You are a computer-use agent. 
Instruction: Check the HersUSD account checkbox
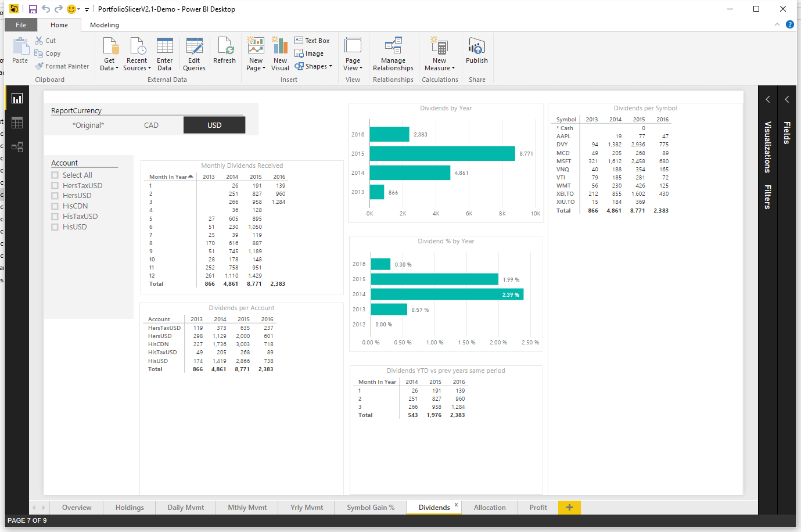55,195
